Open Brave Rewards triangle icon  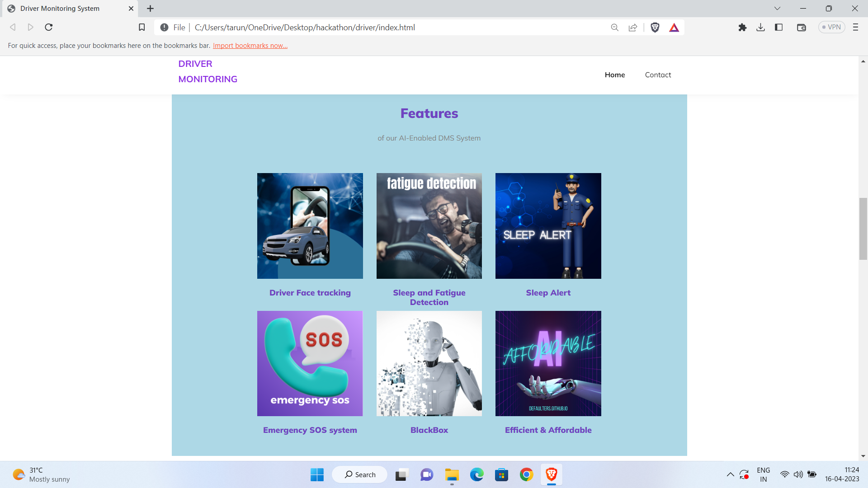coord(674,28)
